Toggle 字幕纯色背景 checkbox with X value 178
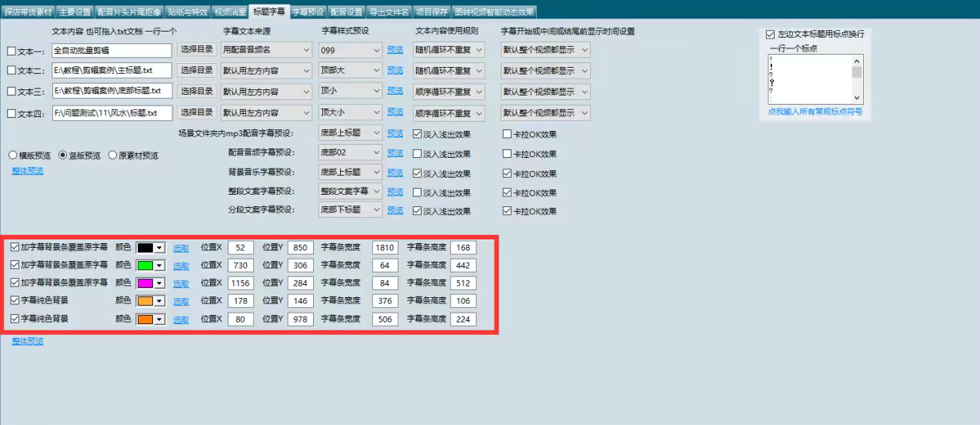 coord(15,300)
